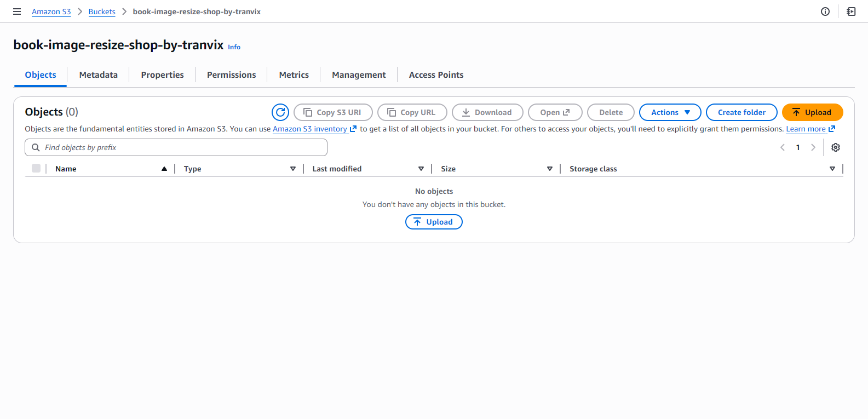This screenshot has width=868, height=419.
Task: Click the Copy URL button
Action: tap(412, 112)
